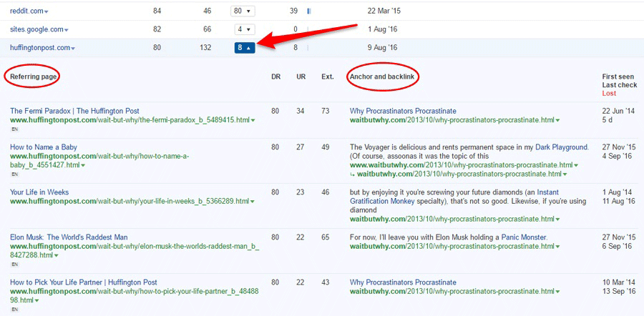This screenshot has height=316, width=644.
Task: Click the Anchor and backlink column header
Action: click(382, 76)
